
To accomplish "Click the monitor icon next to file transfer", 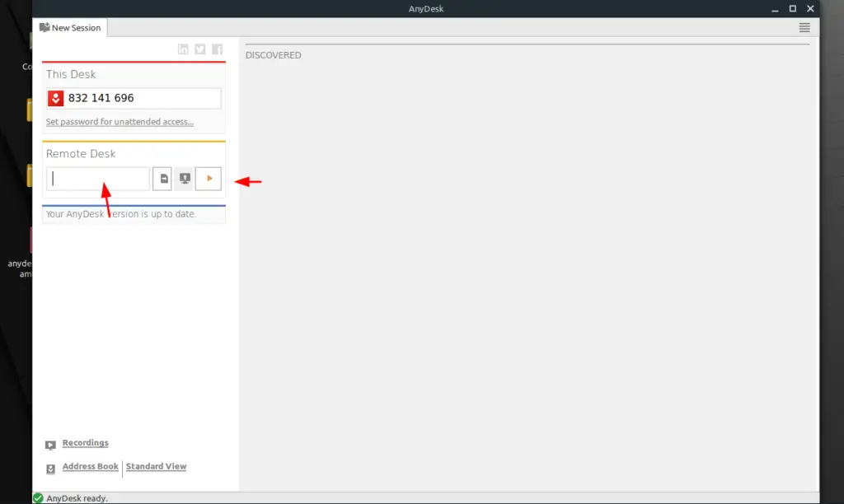I will tap(184, 179).
